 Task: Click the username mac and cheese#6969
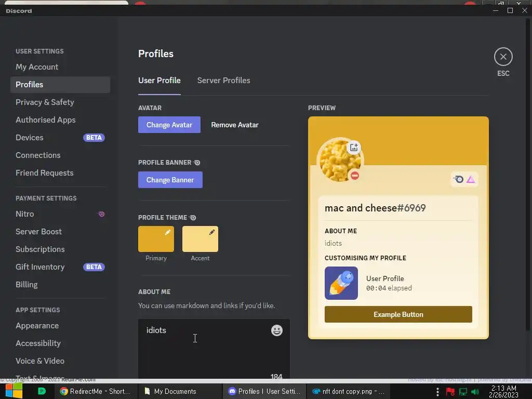[375, 208]
